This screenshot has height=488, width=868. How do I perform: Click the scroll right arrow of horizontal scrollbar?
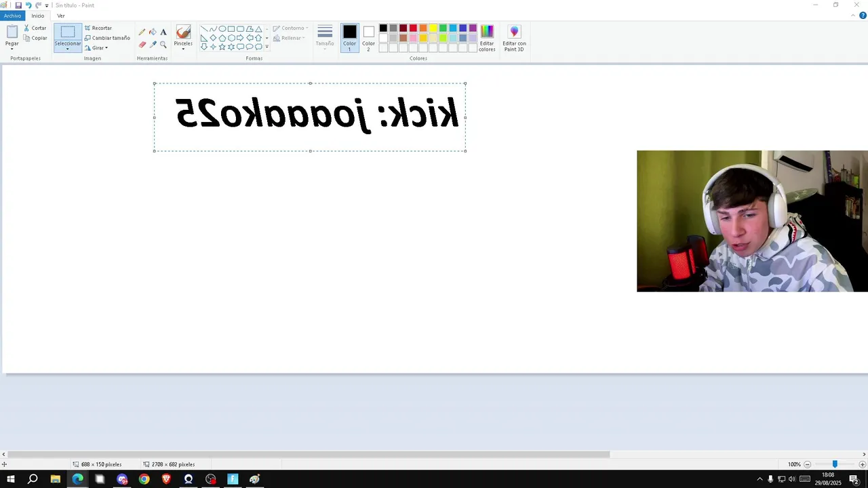point(864,454)
